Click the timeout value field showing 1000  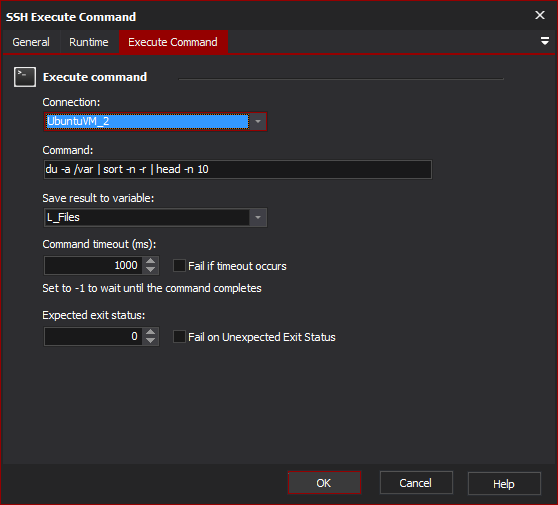[x=94, y=265]
